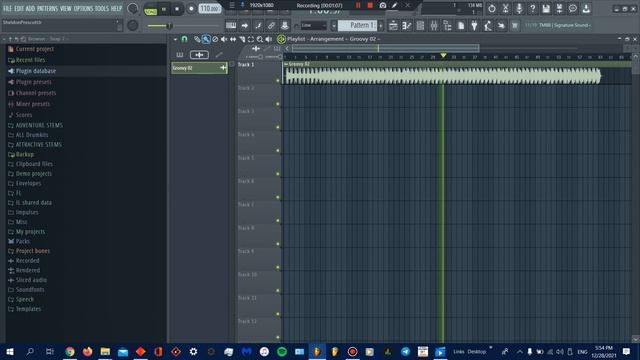The height and width of the screenshot is (360, 640).
Task: Open the content library cart icon
Action: pos(515,26)
